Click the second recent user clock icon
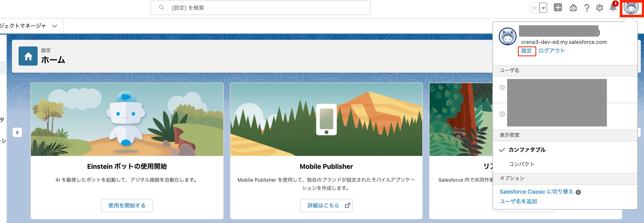This screenshot has width=644, height=223. pos(502,114)
